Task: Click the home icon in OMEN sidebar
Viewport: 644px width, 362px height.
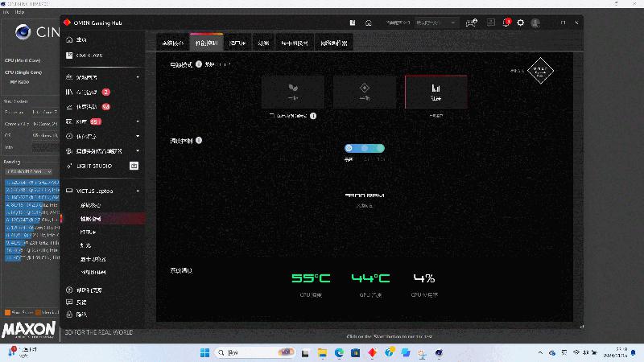Action: [70, 39]
